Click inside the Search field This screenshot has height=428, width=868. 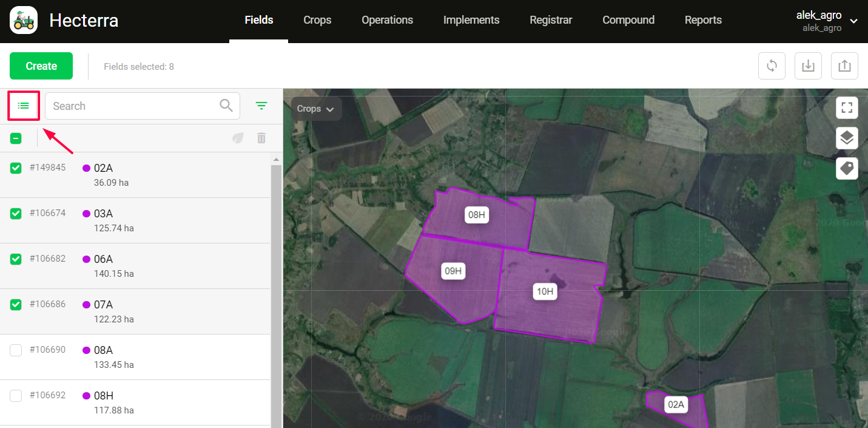[x=133, y=105]
